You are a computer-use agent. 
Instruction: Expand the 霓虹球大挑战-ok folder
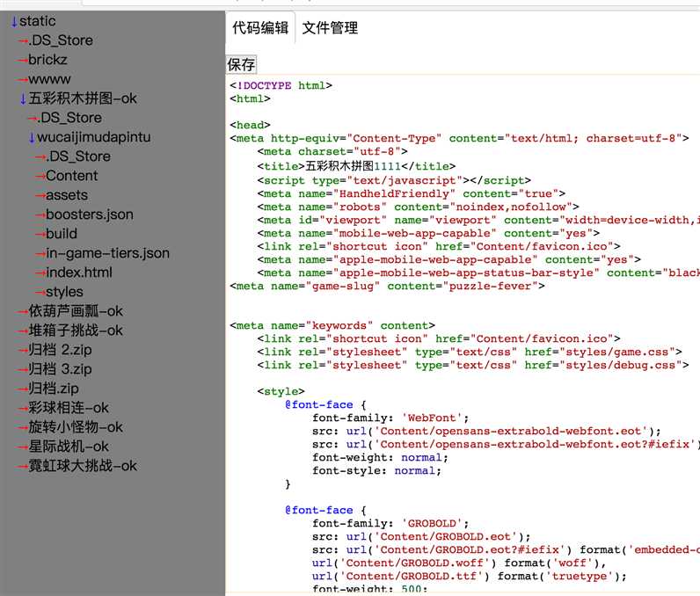point(83,466)
